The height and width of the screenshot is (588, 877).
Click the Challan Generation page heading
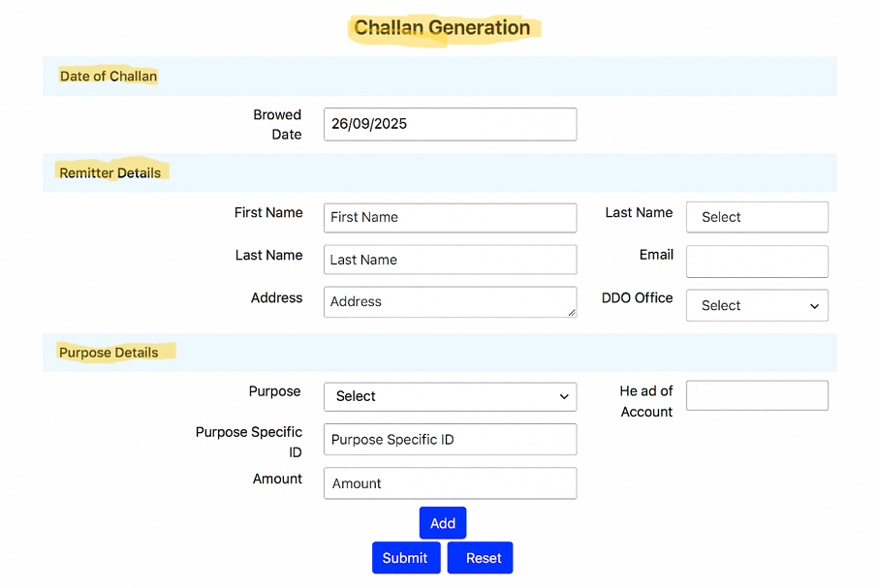[x=442, y=27]
